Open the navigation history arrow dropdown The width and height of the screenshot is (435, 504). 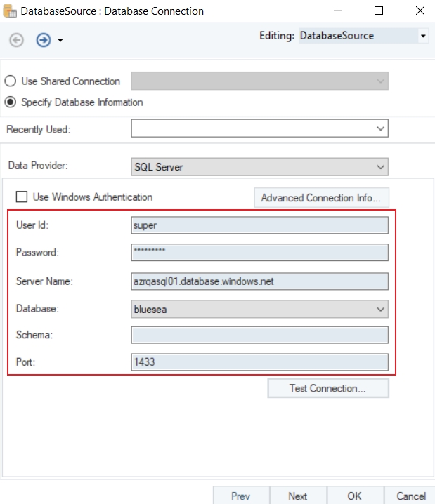click(60, 41)
